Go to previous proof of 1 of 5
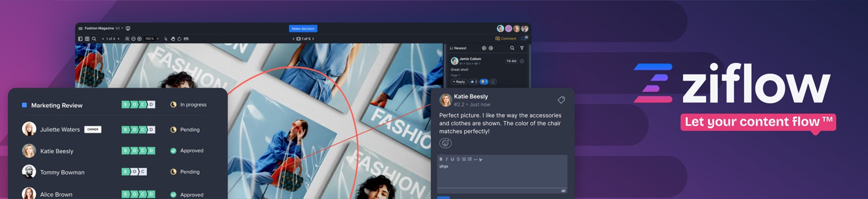The image size is (868, 199). [293, 39]
